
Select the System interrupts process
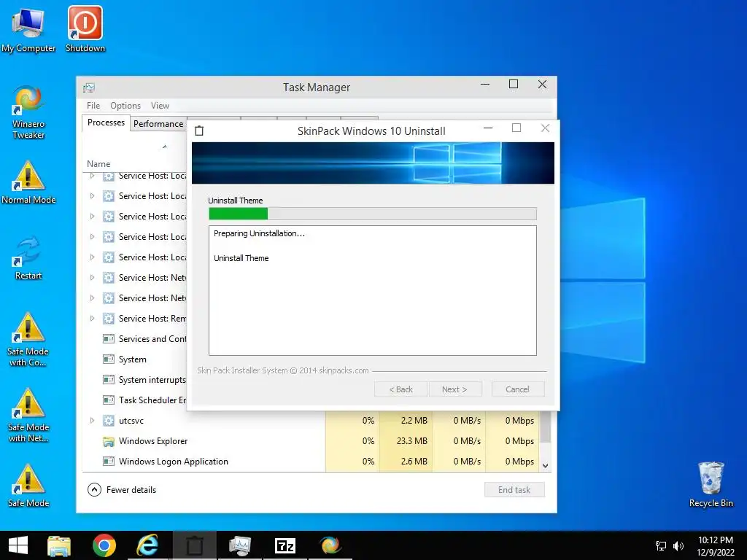[x=135, y=380]
